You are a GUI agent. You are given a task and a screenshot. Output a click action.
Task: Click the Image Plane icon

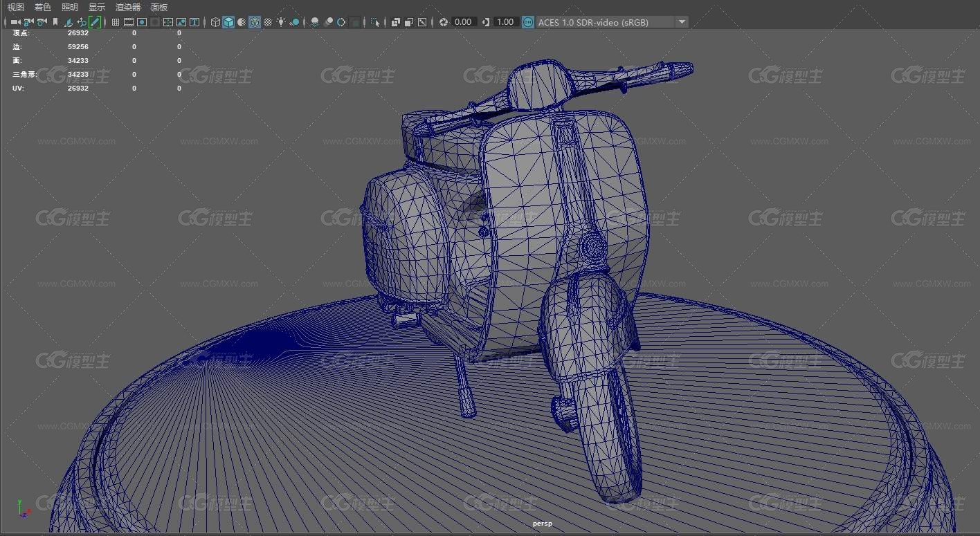pos(69,22)
